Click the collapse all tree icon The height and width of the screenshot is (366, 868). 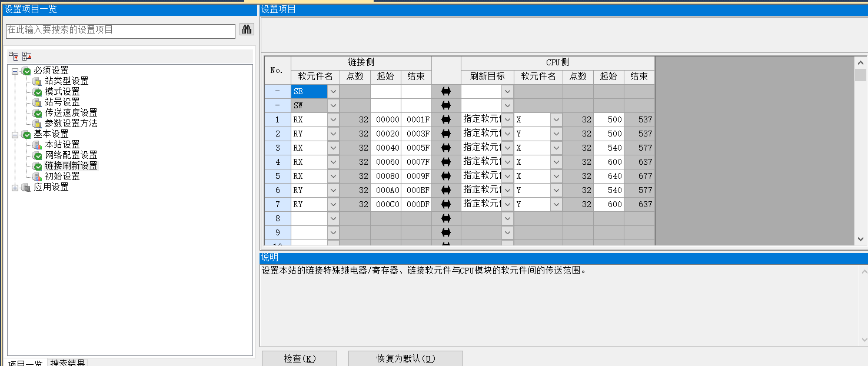point(26,56)
